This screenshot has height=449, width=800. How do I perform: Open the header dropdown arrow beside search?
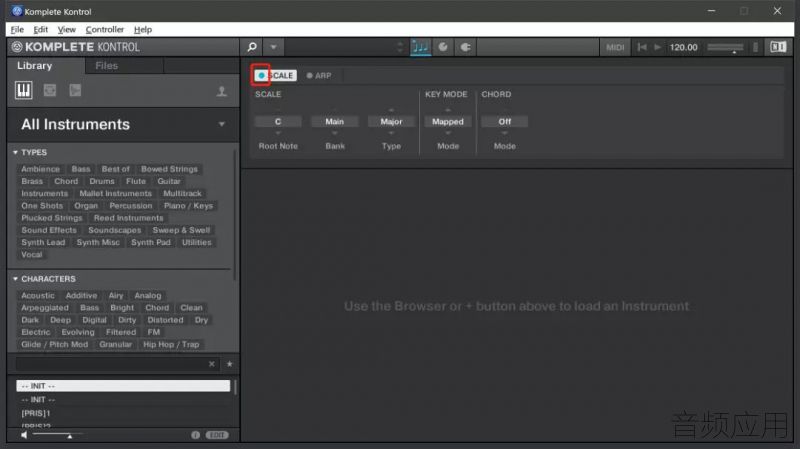click(273, 47)
